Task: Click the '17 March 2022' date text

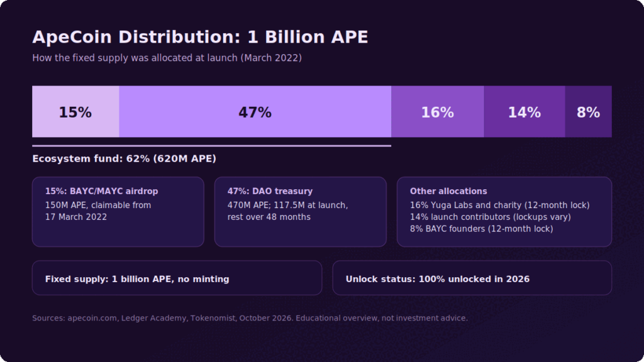Action: click(76, 217)
